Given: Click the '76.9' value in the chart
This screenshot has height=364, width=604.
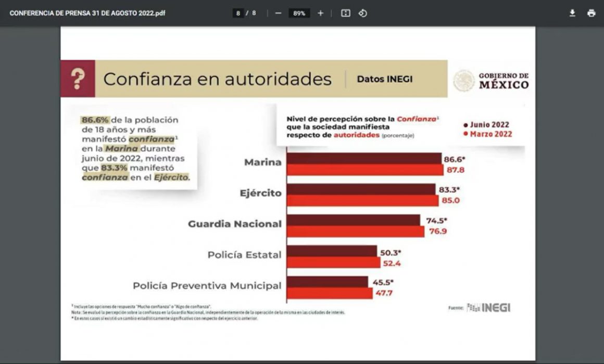Looking at the screenshot, I should pos(438,231).
